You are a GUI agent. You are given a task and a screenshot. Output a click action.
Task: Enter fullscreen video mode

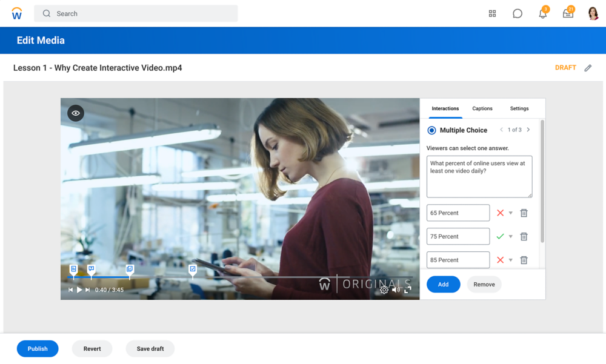pyautogui.click(x=408, y=290)
